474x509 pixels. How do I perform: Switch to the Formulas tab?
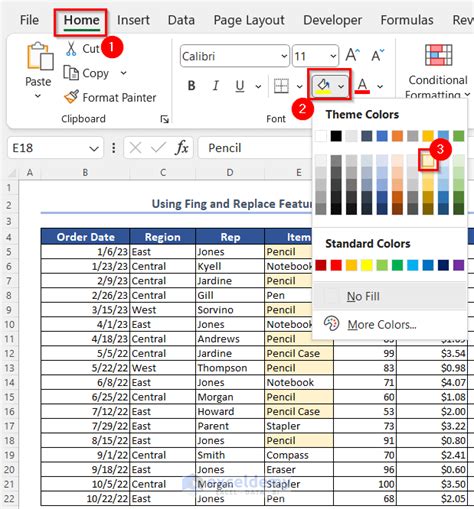pyautogui.click(x=407, y=20)
